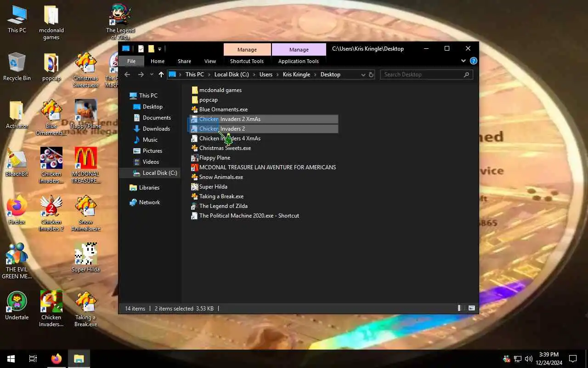Click the Activator folder on desktop
This screenshot has width=588, height=368.
[17, 115]
